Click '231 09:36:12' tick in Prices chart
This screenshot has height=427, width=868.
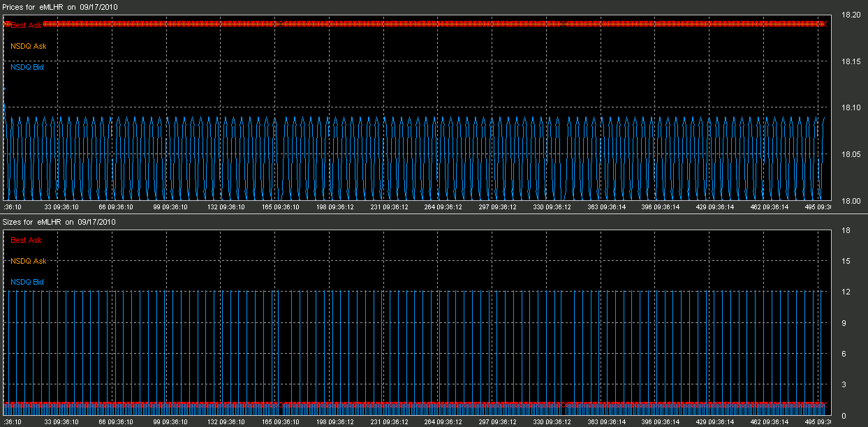coord(388,207)
